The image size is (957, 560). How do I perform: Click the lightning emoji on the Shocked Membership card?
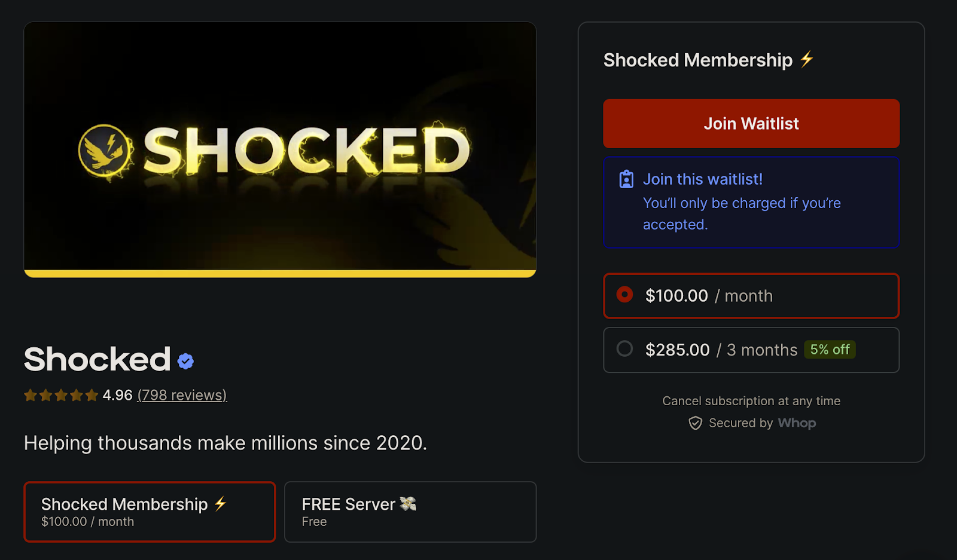(x=220, y=503)
